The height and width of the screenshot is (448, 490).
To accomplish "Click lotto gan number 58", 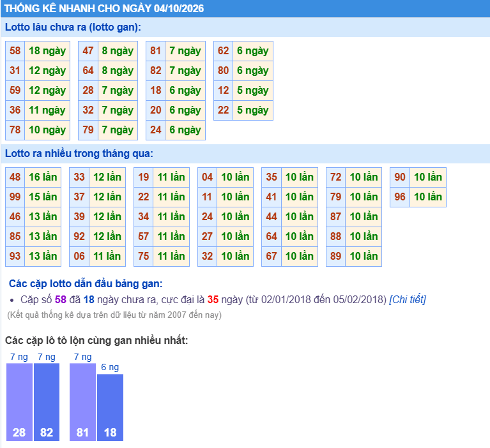I will click(x=15, y=50).
